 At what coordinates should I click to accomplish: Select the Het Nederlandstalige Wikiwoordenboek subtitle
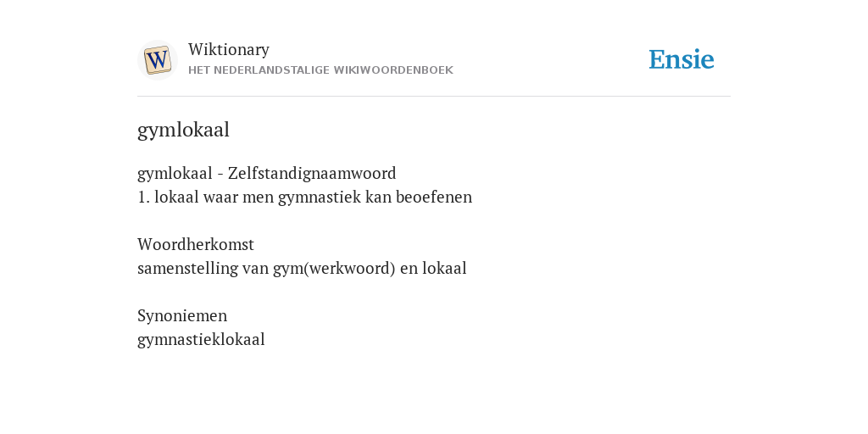(320, 70)
